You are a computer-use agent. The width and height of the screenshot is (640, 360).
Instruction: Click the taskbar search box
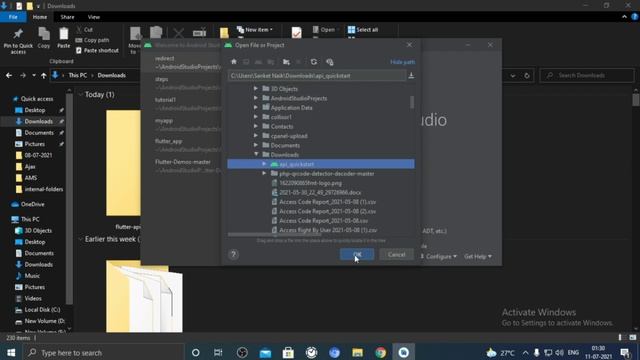click(104, 352)
